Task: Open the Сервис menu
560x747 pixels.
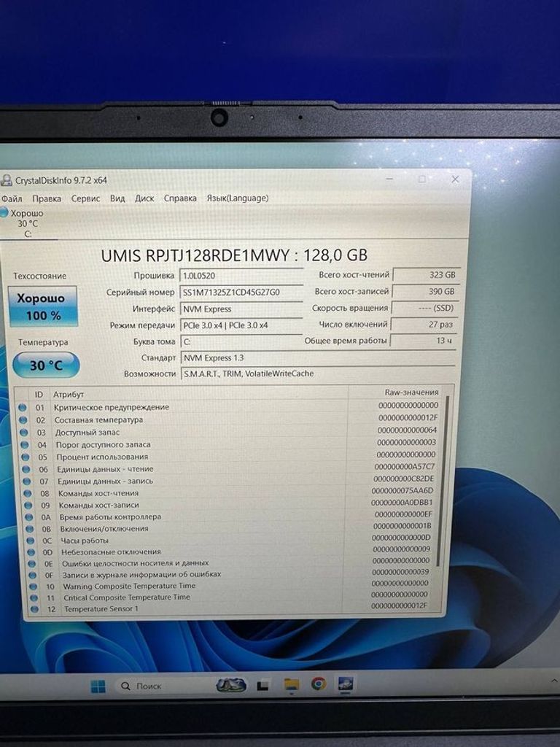Action: (x=85, y=198)
